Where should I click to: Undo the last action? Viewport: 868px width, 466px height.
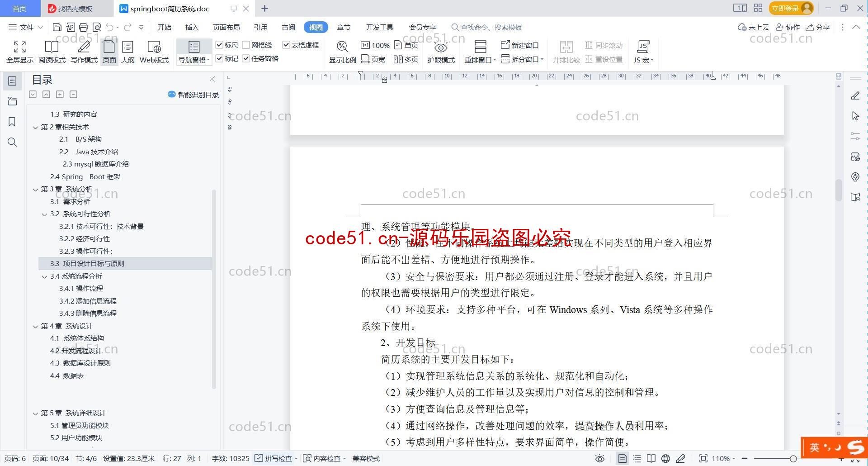point(110,27)
